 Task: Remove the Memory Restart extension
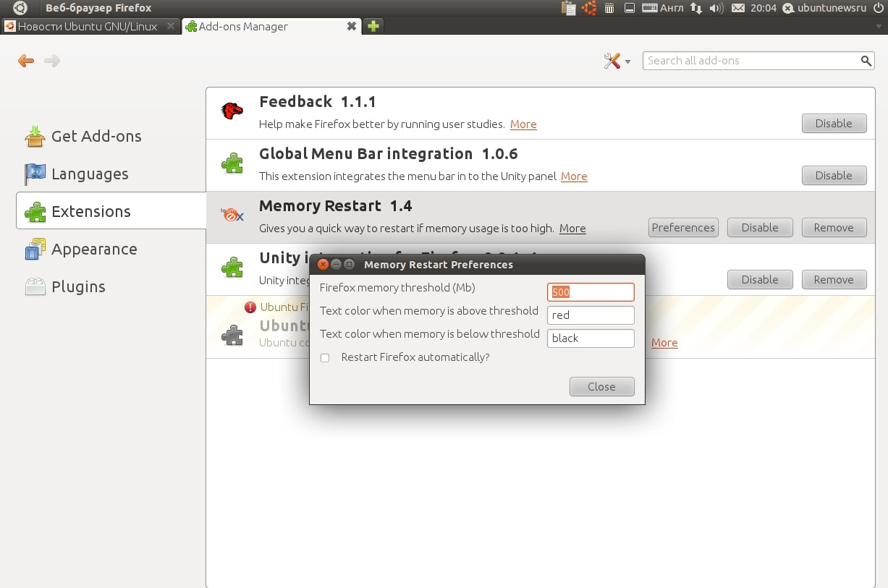[834, 227]
